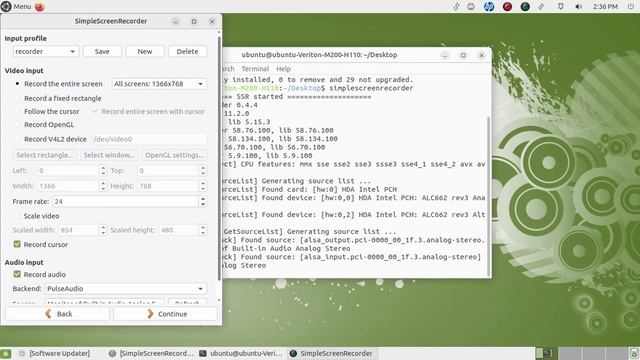
Task: Launch Firefox from the top panel
Action: click(x=40, y=7)
